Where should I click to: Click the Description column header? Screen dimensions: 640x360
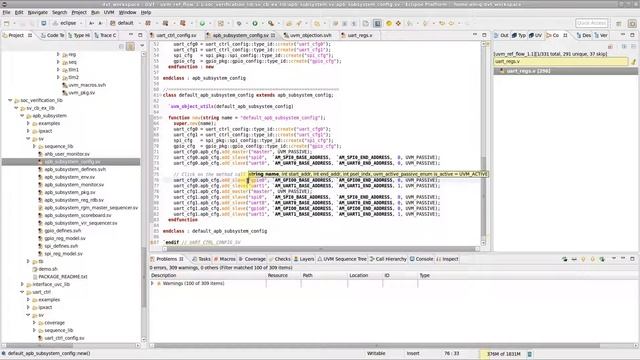click(x=208, y=276)
